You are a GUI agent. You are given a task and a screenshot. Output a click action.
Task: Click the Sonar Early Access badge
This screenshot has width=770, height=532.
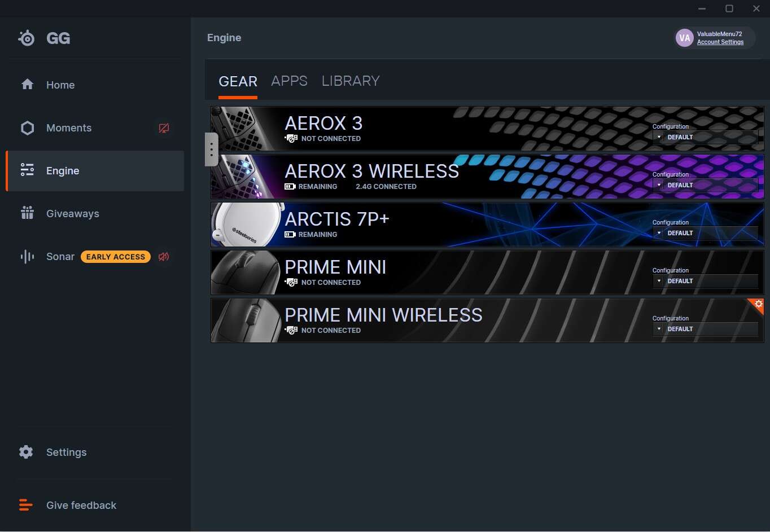click(116, 257)
